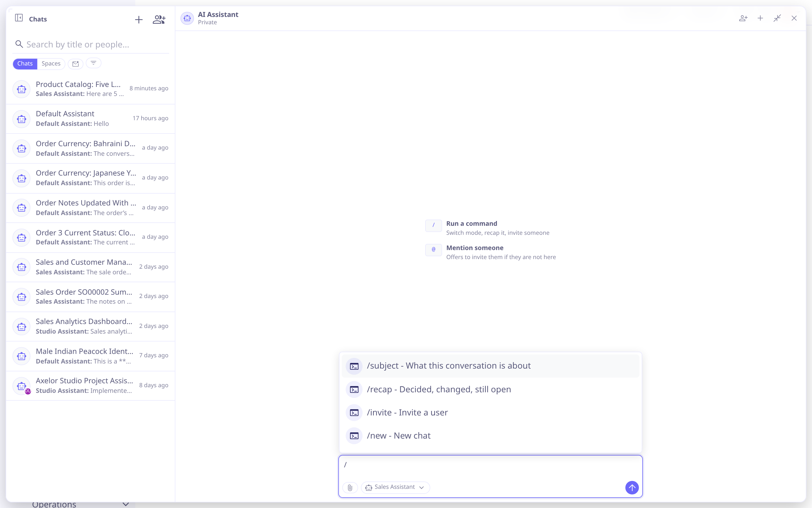This screenshot has height=508, width=812.
Task: Filter unread messages envelope icon
Action: [x=76, y=63]
